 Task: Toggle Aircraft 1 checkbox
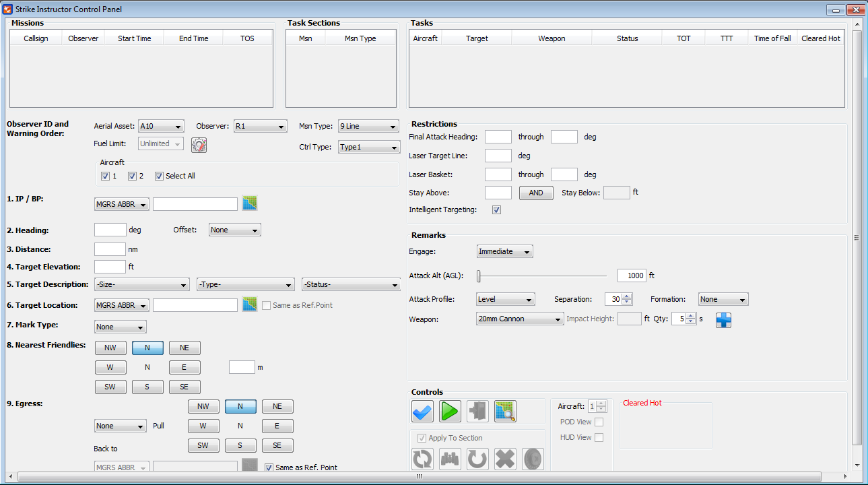point(105,176)
